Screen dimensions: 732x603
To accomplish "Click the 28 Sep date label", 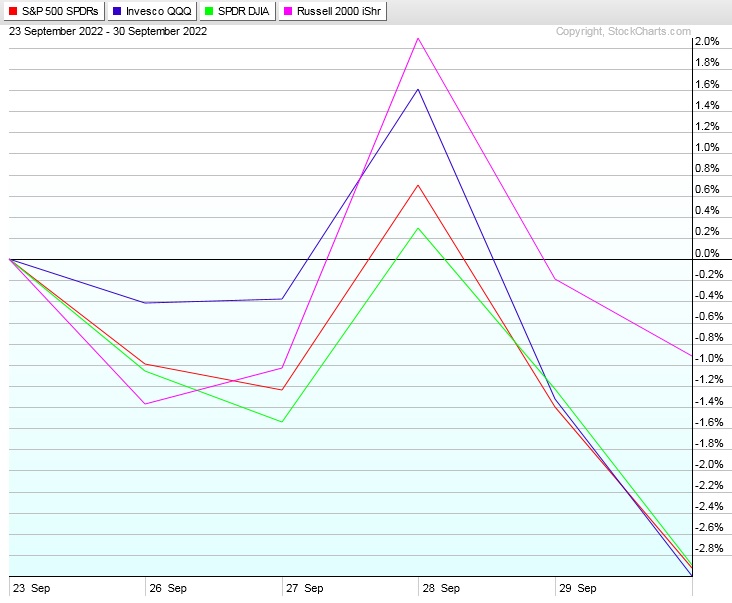I will tap(441, 588).
